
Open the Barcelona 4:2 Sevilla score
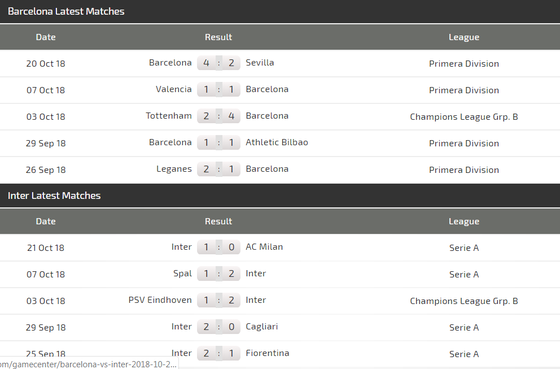pyautogui.click(x=219, y=63)
